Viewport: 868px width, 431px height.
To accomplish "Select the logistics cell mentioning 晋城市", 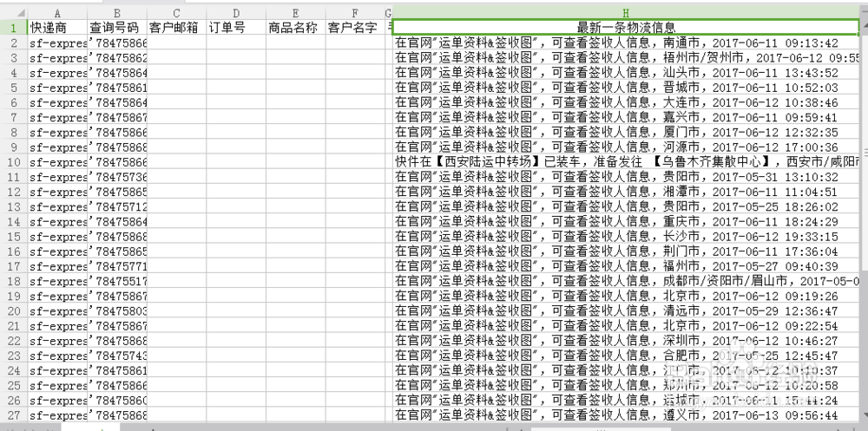I will point(626,88).
